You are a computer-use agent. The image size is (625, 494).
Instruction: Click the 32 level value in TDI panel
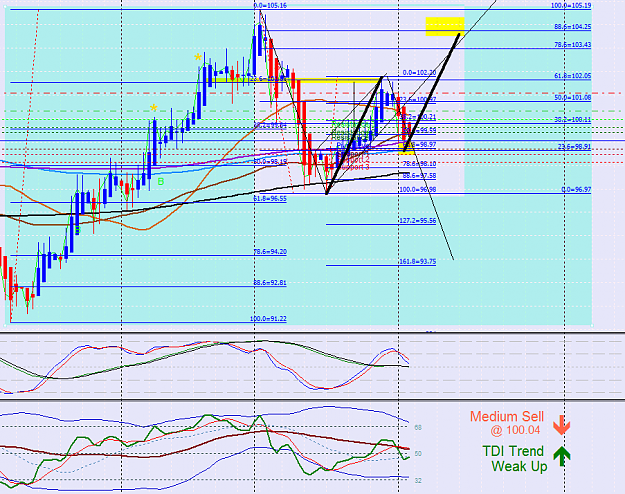(418, 481)
